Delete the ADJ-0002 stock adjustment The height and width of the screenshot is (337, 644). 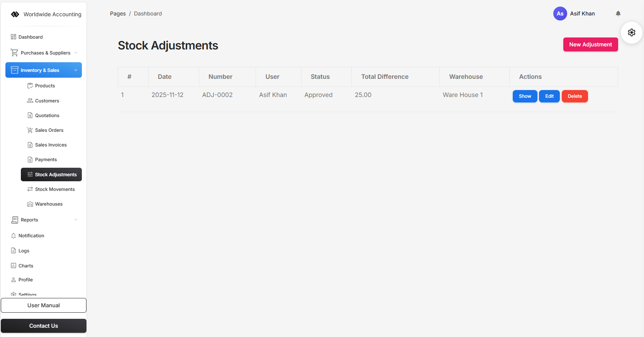coord(575,96)
